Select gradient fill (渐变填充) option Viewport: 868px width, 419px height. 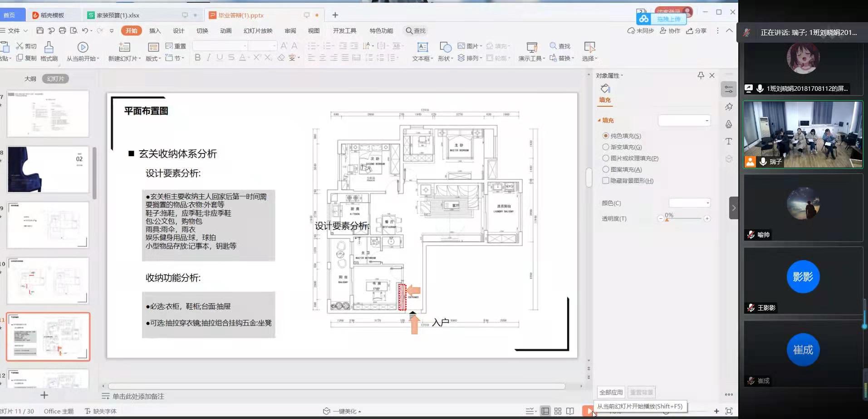click(x=606, y=147)
